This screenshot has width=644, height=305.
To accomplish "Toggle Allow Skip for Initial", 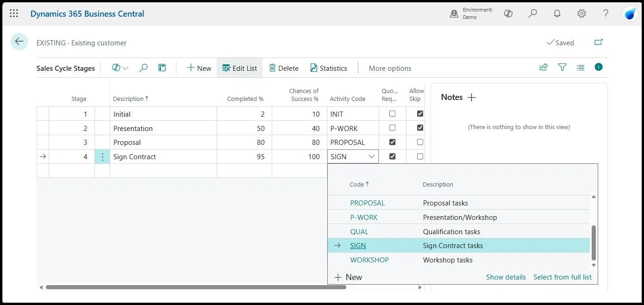I will [420, 113].
